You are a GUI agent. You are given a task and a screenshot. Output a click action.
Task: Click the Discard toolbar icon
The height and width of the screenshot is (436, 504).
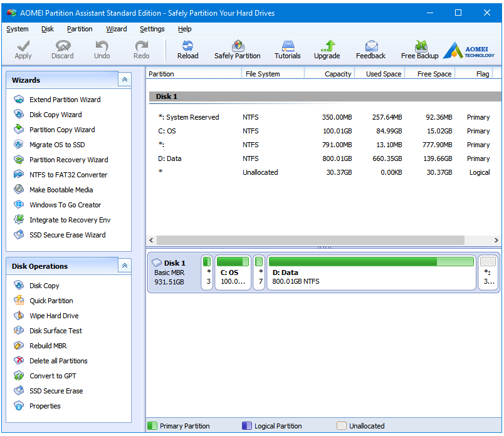tap(63, 46)
